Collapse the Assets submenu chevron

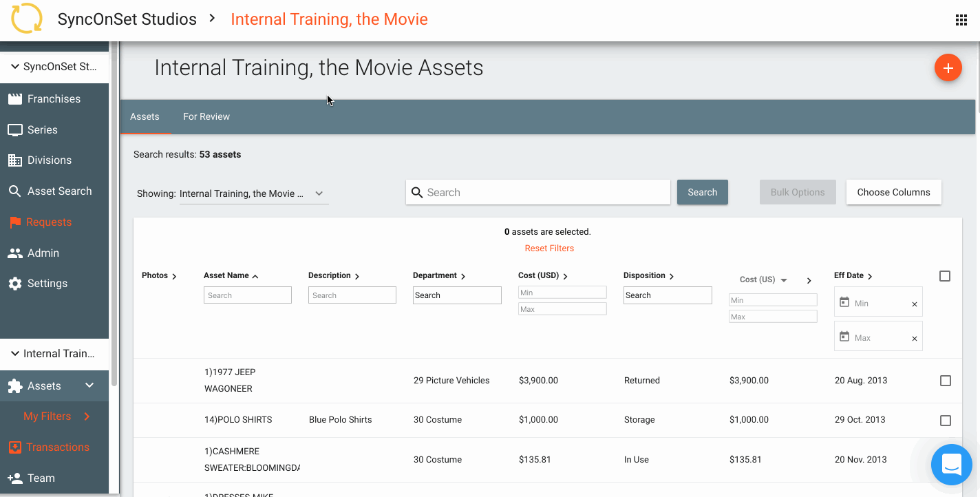click(x=89, y=385)
